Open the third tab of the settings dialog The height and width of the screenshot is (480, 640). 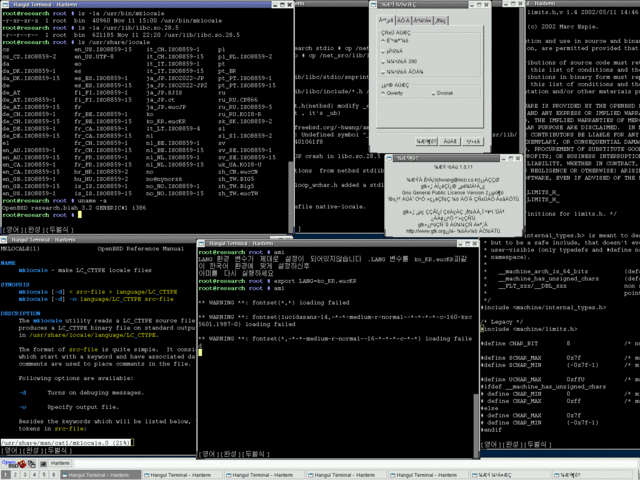coord(422,20)
